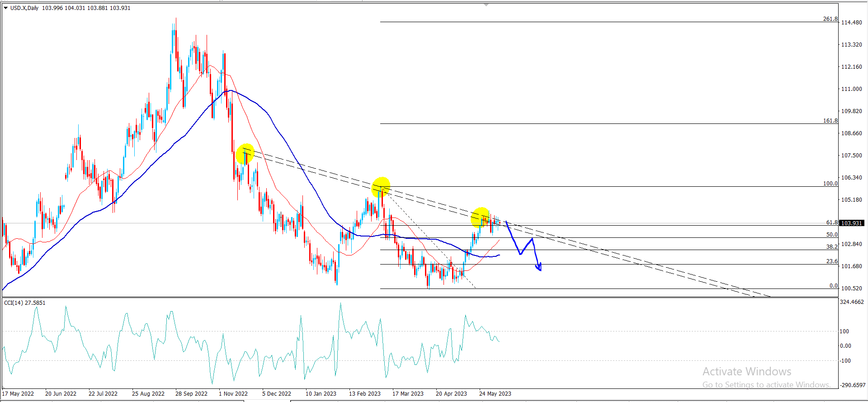Click the 100.520 price axis label
Viewport: 868px width, 402px height.
(x=851, y=288)
